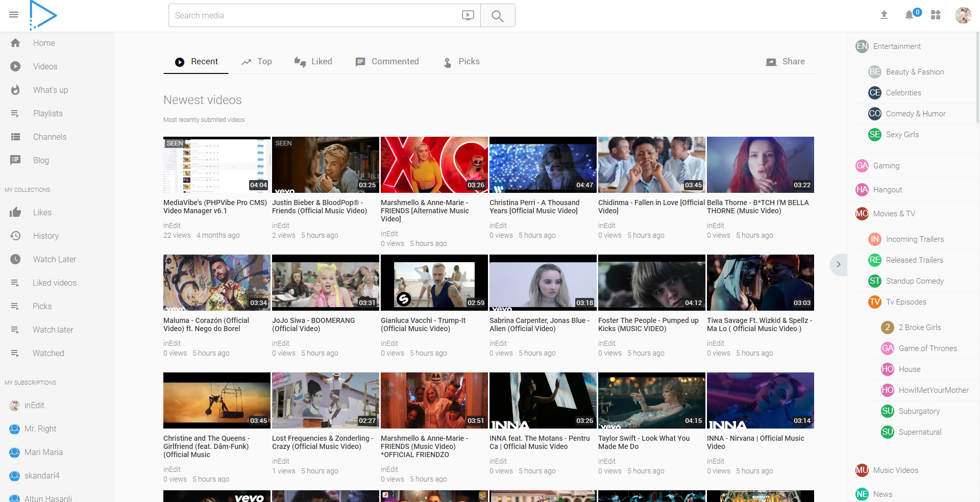The height and width of the screenshot is (502, 980).
Task: Select the Likes thumbs-up icon in sidebar
Action: [15, 212]
